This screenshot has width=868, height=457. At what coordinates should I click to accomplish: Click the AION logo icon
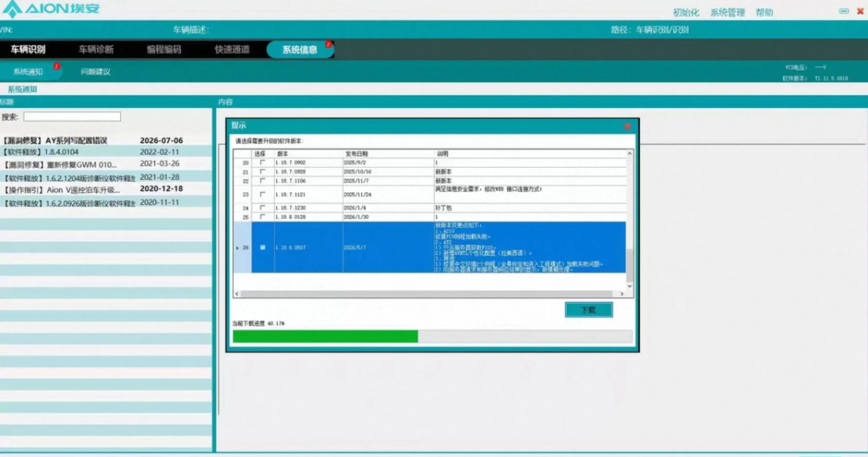pyautogui.click(x=11, y=8)
